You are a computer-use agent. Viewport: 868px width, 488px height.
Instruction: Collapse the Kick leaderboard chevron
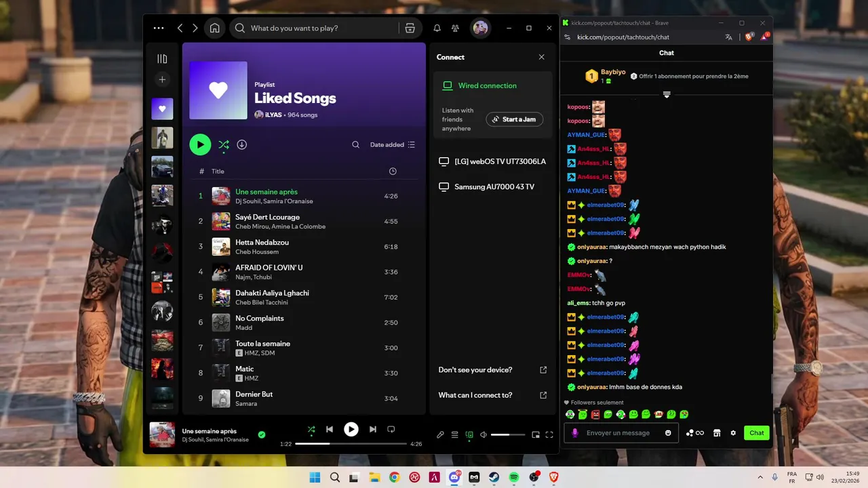[x=667, y=95]
